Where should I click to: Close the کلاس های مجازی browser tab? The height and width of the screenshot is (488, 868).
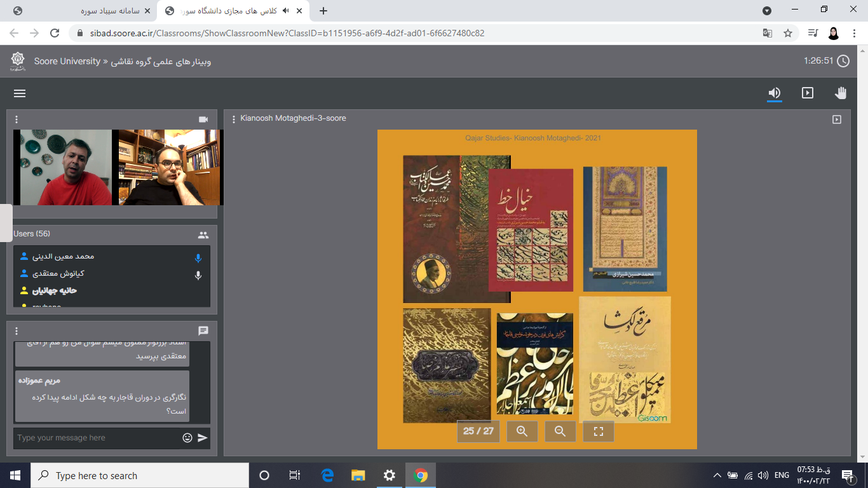[x=299, y=11]
